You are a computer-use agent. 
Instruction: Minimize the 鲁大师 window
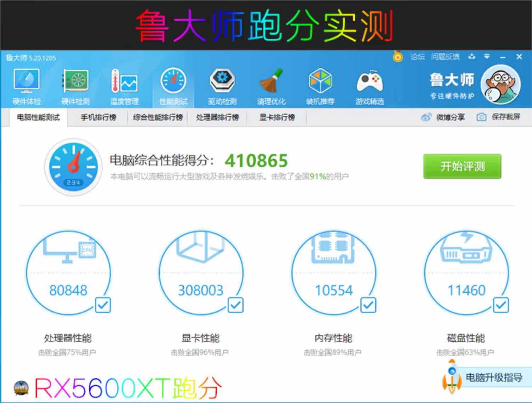click(503, 57)
